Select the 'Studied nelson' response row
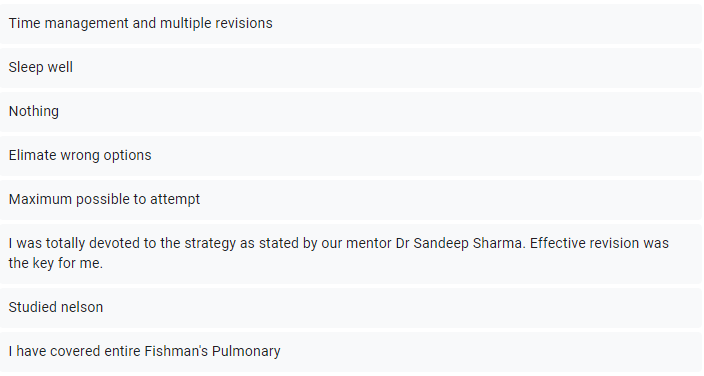 [x=351, y=307]
